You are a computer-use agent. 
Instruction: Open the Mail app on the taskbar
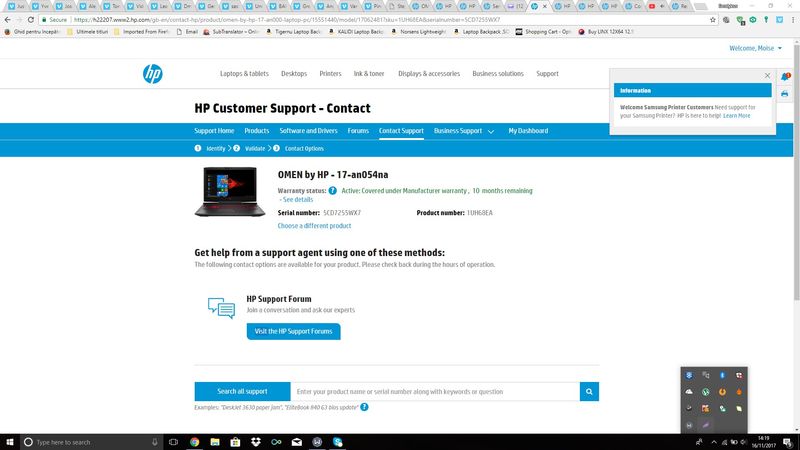(296, 442)
